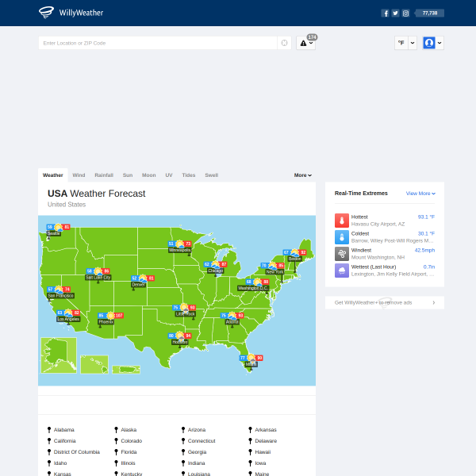Select the Alaska inset map

[x=59, y=355]
